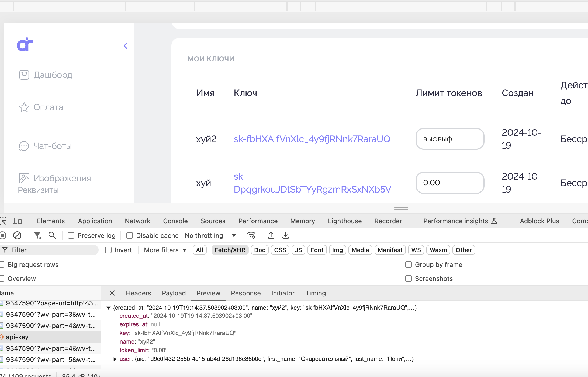Viewport: 588px width, 377px height.
Task: Open network conditions wifi icon
Action: tap(251, 236)
